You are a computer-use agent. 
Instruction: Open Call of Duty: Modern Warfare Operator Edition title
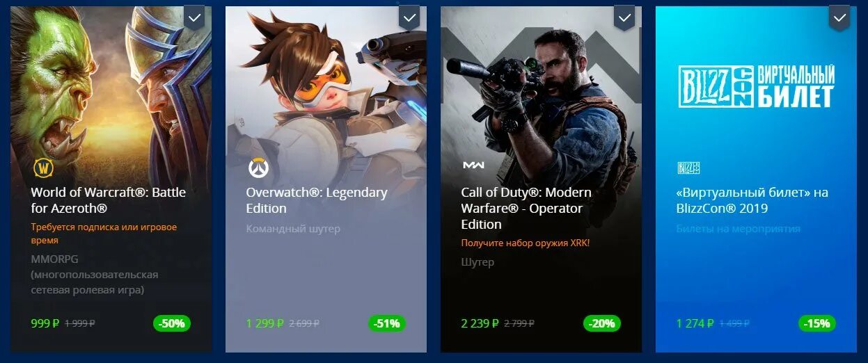click(526, 208)
